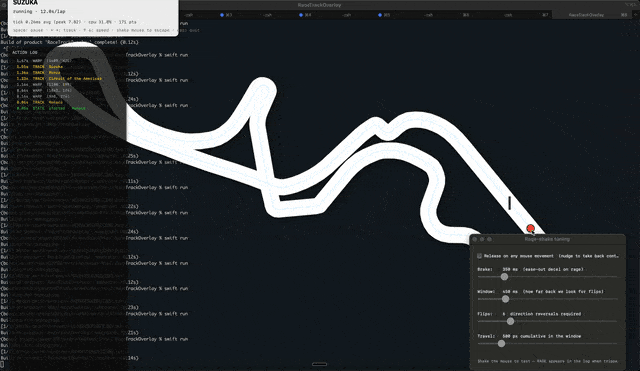The width and height of the screenshot is (640, 371).
Task: Click the blue activity dot on the ⌘5 tab
Action: (x=380, y=15)
